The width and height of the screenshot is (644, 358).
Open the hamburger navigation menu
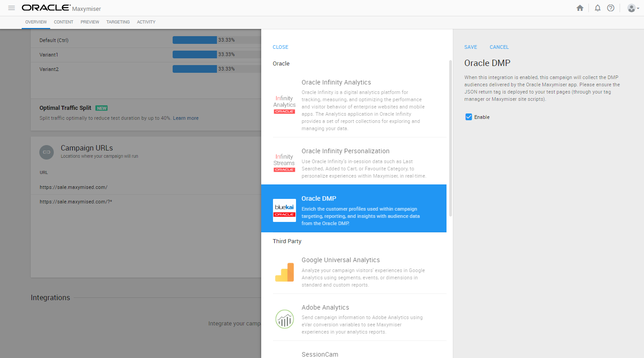coord(12,8)
